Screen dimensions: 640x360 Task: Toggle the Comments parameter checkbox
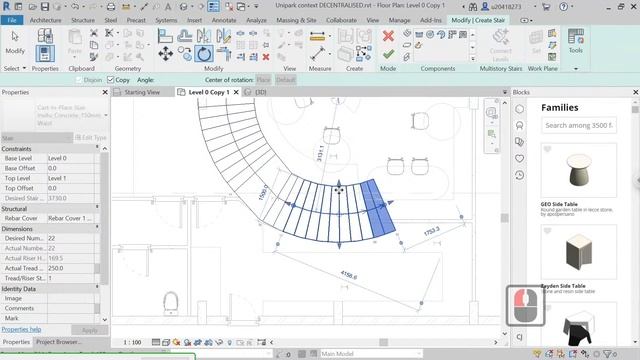click(x=97, y=308)
